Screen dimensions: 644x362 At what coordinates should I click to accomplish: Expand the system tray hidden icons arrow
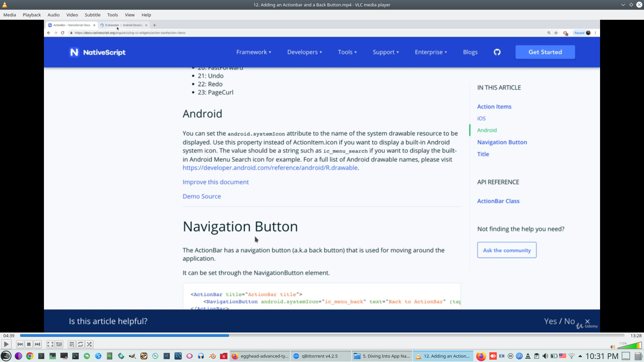tap(580, 356)
